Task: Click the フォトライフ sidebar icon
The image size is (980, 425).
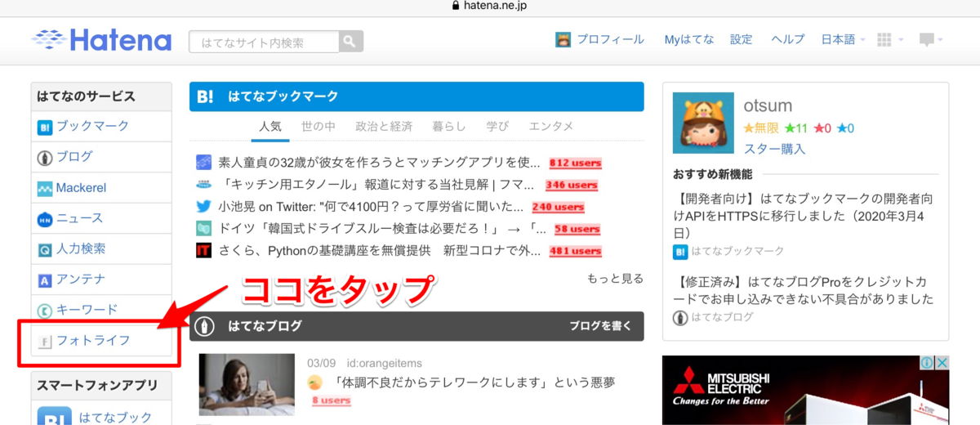Action: [45, 341]
